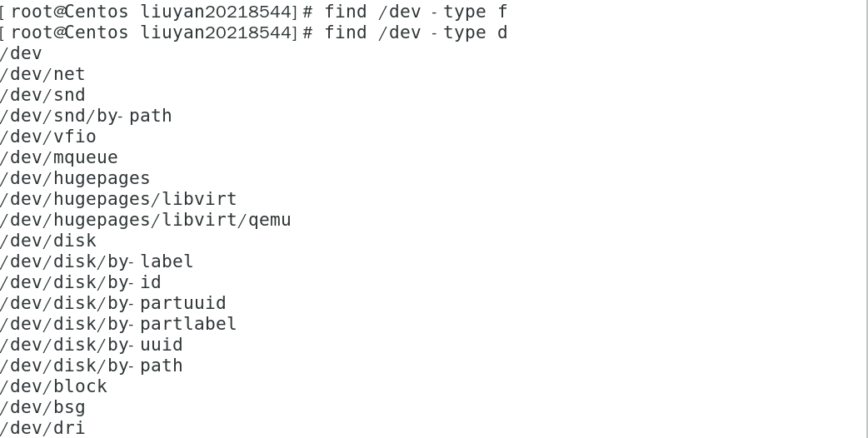The image size is (868, 438).
Task: Click the /dev/hugepages/libvirt/qemu path
Action: coord(145,220)
